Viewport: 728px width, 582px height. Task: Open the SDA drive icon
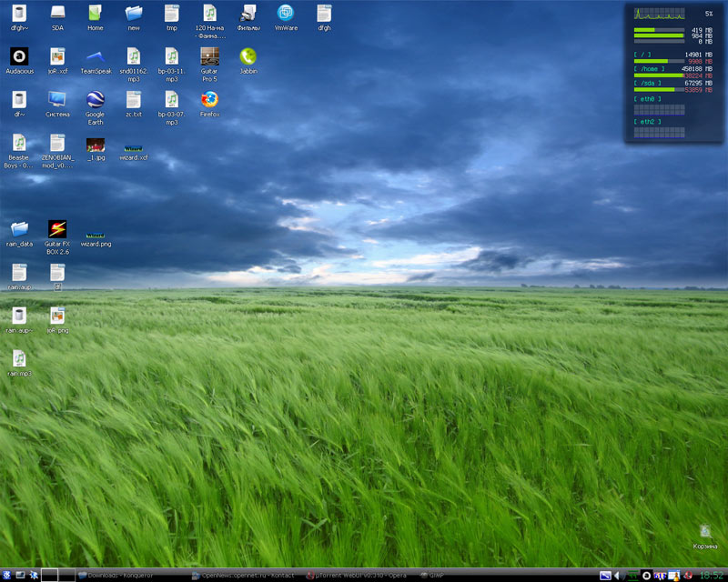tap(57, 14)
